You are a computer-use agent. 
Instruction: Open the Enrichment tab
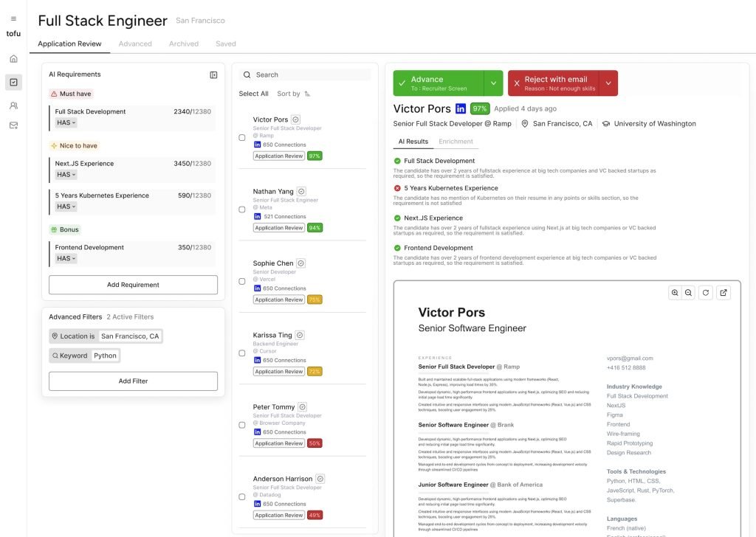(x=456, y=142)
